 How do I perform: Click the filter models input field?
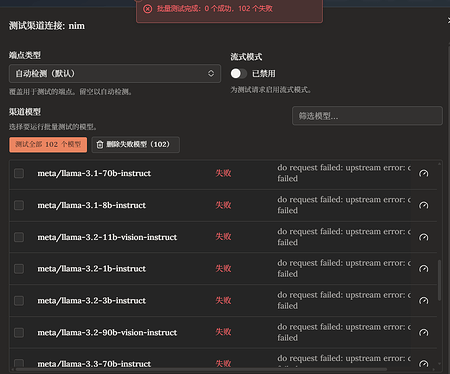(367, 116)
